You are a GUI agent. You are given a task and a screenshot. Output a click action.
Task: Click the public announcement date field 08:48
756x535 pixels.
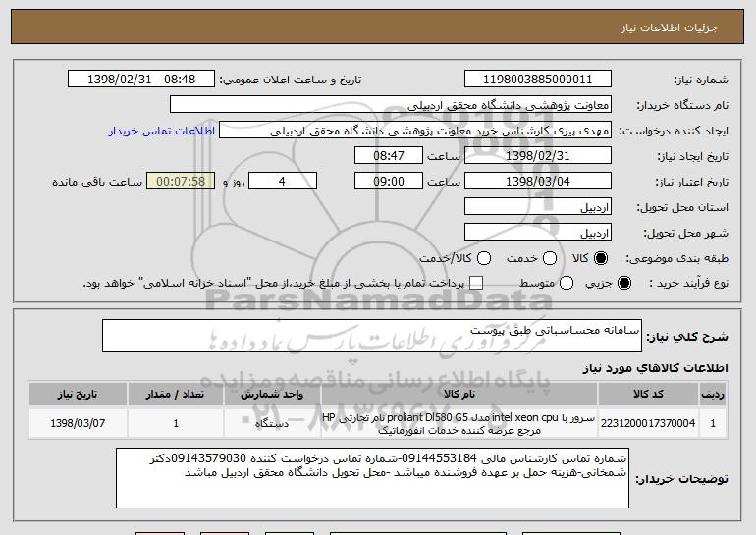[x=141, y=80]
